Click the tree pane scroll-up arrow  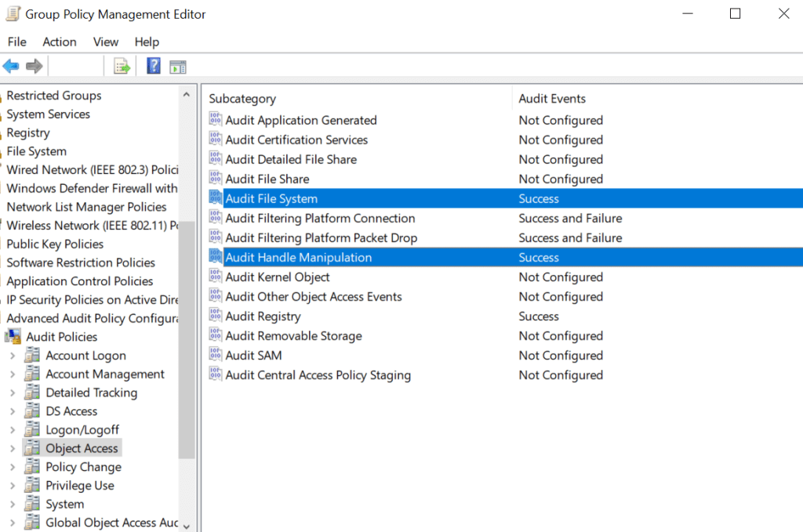[x=187, y=95]
